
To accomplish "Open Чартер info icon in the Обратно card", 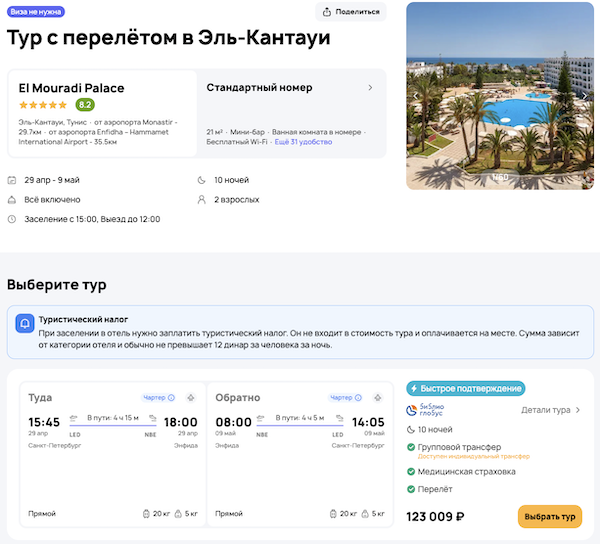I will tap(358, 397).
